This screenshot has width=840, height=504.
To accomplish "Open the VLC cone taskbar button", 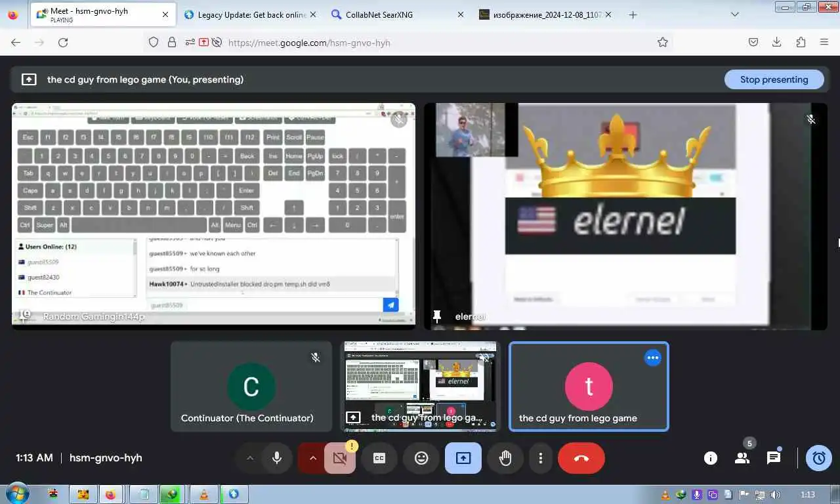I will [x=203, y=494].
